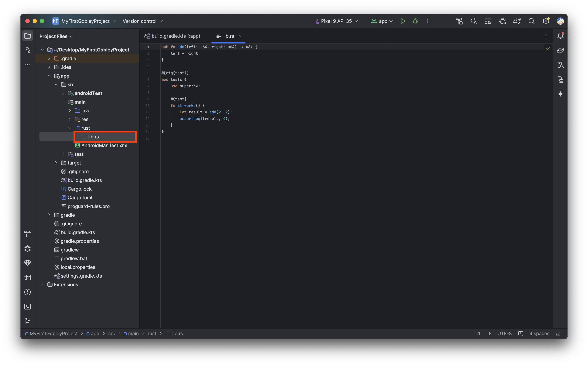Open the user account avatar
The height and width of the screenshot is (366, 588).
click(560, 21)
